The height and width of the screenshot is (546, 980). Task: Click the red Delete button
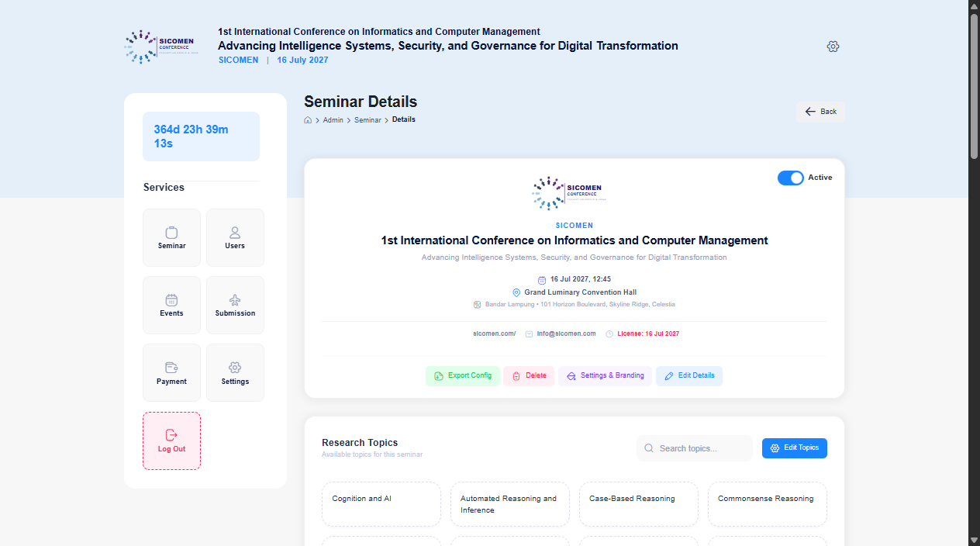pyautogui.click(x=529, y=376)
